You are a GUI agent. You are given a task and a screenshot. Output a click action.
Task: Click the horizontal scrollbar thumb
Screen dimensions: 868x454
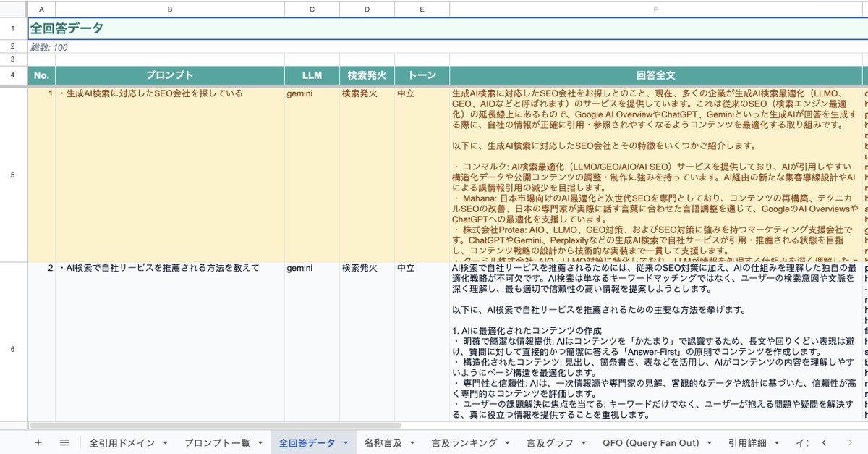pyautogui.click(x=215, y=426)
